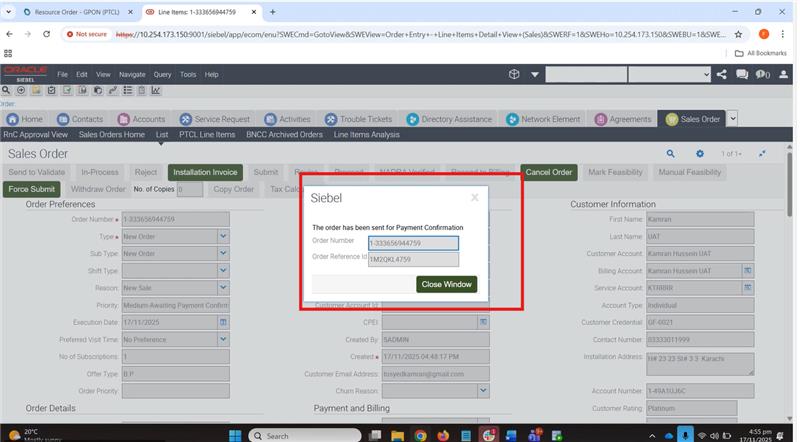Screen dimensions: 800x442
Task: Expand the Churn Reason dropdown
Action: pyautogui.click(x=484, y=391)
